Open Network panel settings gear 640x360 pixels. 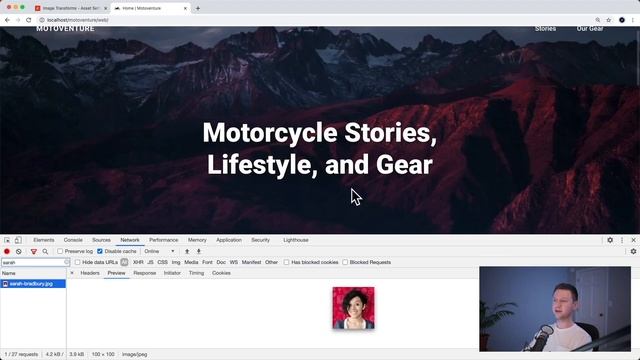[633, 251]
